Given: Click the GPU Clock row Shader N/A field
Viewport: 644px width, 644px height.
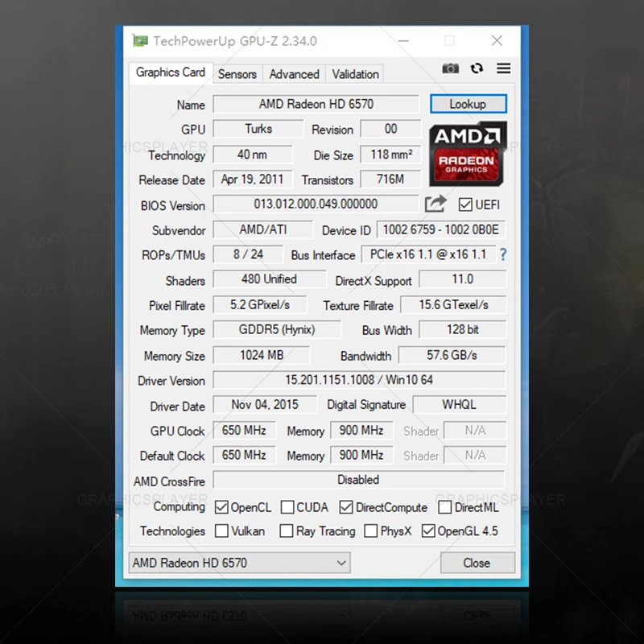Looking at the screenshot, I should [475, 430].
